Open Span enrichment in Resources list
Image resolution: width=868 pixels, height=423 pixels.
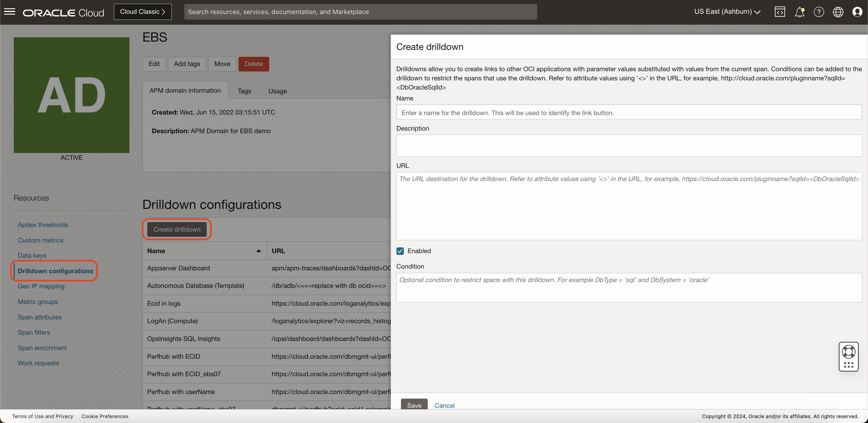pyautogui.click(x=42, y=348)
